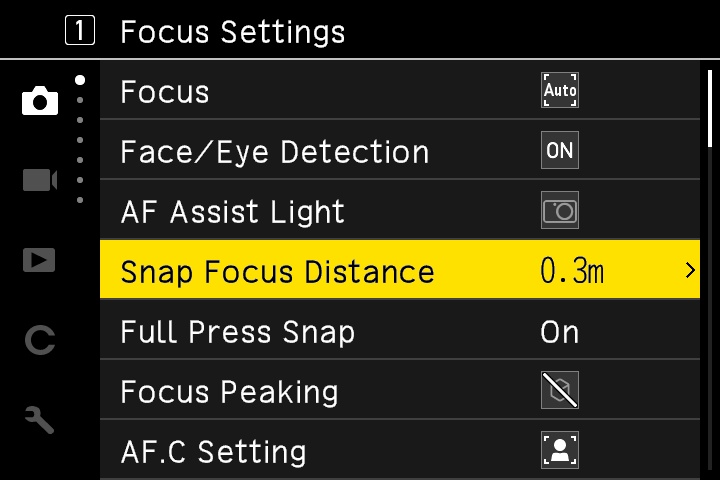Select the still camera settings icon
The image size is (720, 480).
pyautogui.click(x=40, y=101)
